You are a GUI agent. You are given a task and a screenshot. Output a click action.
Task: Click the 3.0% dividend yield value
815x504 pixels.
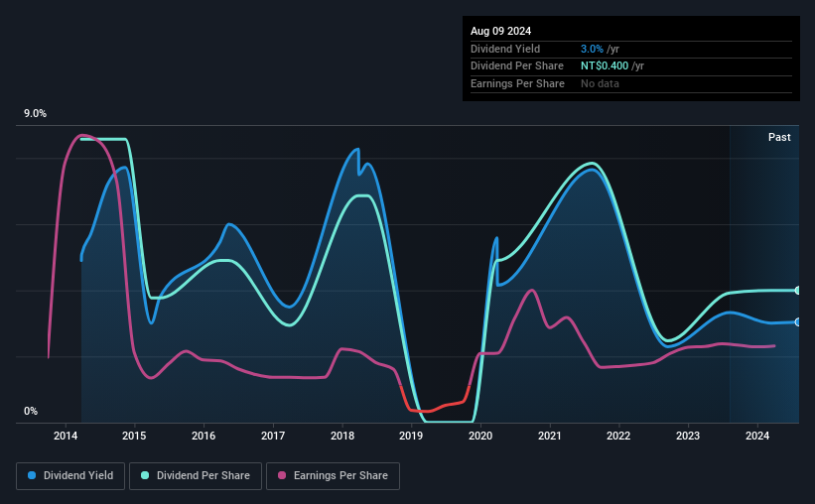(592, 49)
